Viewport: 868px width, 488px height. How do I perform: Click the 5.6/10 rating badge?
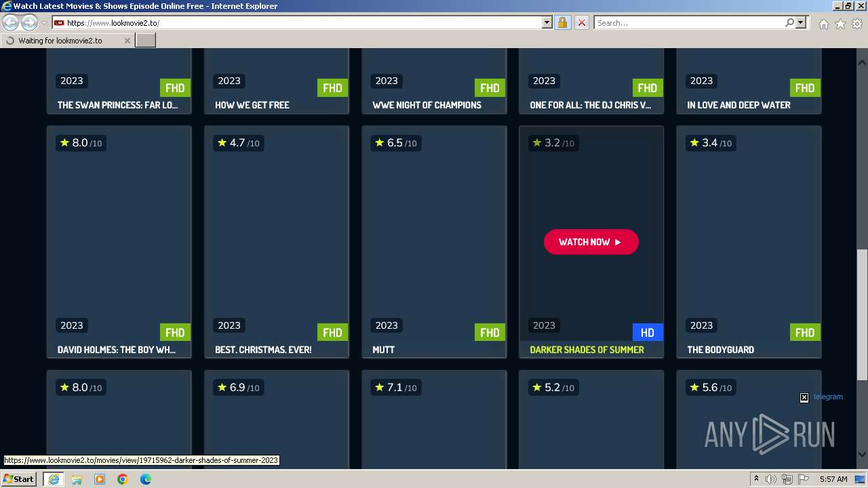710,388
